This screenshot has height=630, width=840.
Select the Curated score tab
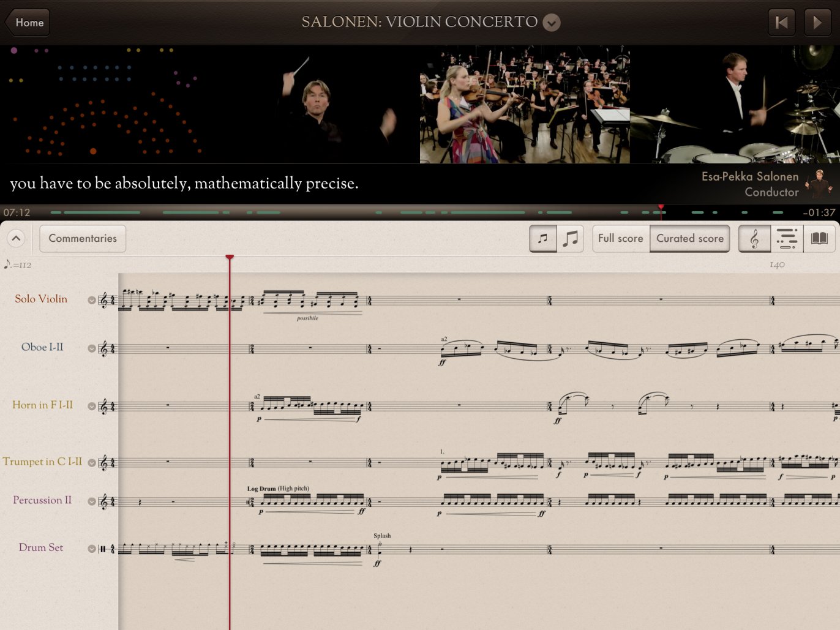point(690,238)
